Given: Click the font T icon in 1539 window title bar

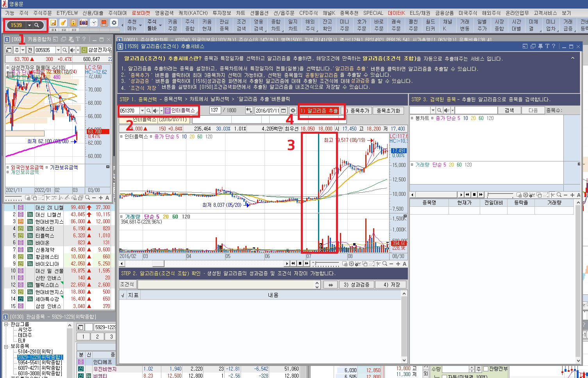Looking at the screenshot, I should [x=547, y=46].
